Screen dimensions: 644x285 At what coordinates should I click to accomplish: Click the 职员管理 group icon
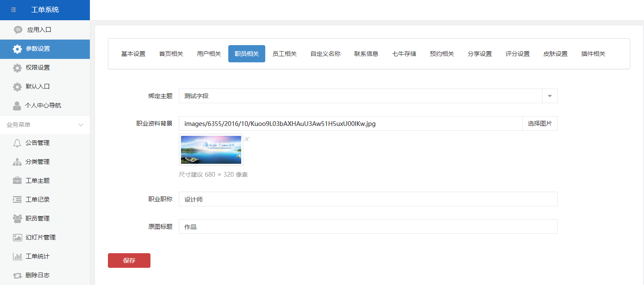click(17, 218)
